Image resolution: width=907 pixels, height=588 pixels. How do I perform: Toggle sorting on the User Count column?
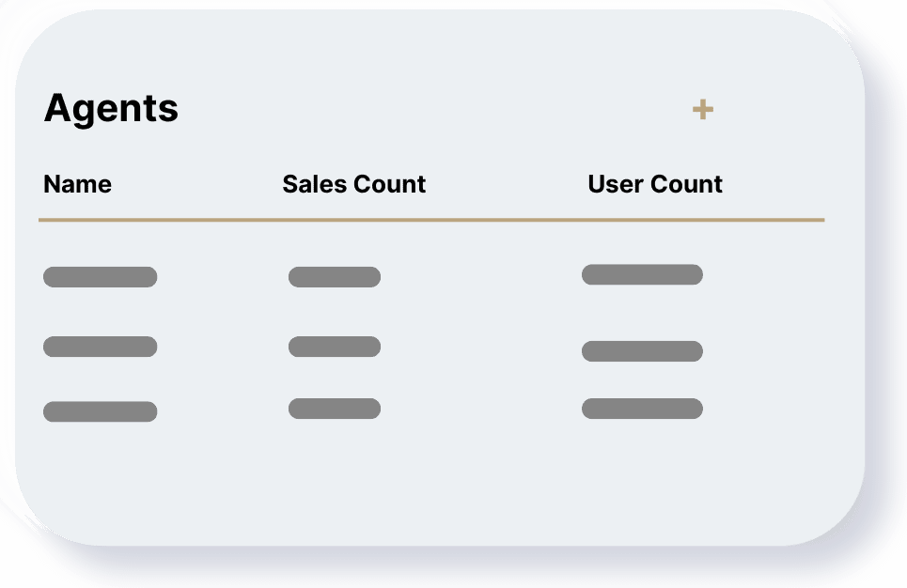point(655,184)
